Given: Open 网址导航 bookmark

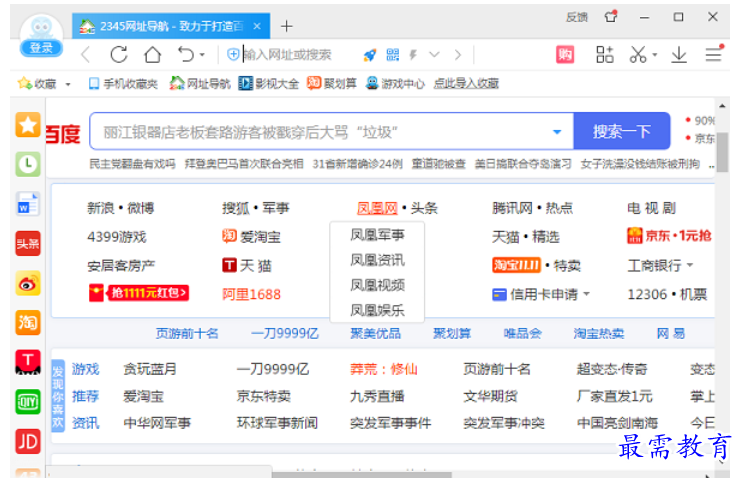Looking at the screenshot, I should (x=200, y=84).
